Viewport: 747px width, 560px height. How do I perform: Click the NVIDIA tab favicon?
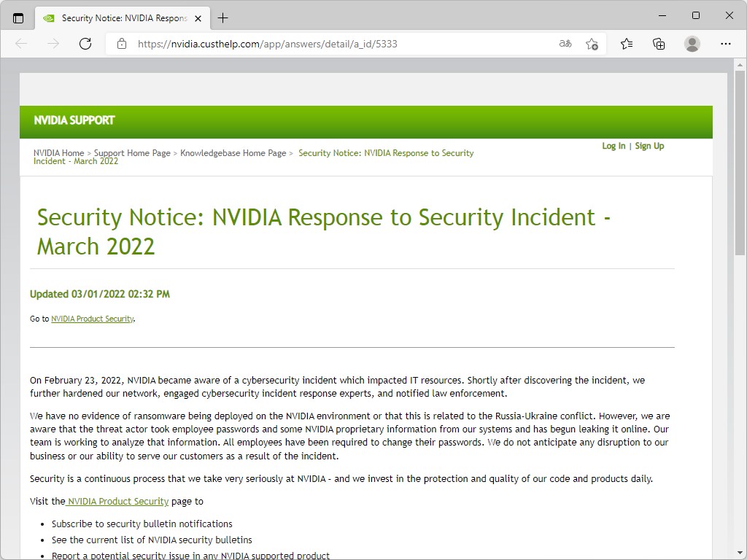click(49, 18)
